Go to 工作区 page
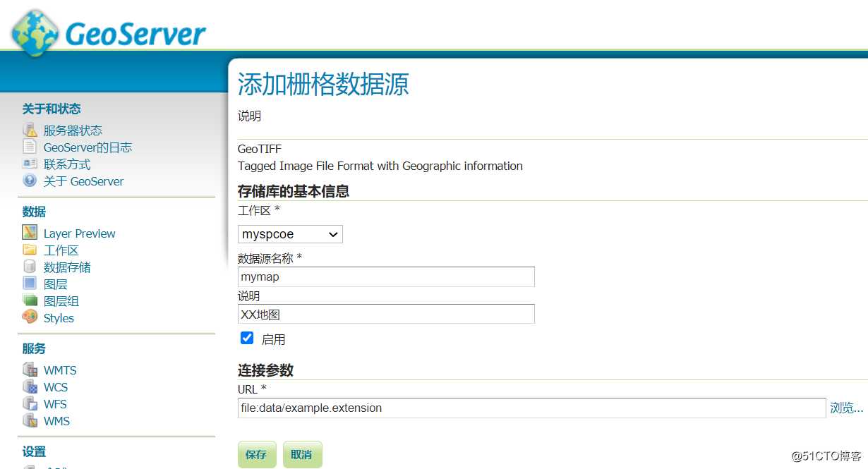Screen dimensions: 868x469 (61, 250)
